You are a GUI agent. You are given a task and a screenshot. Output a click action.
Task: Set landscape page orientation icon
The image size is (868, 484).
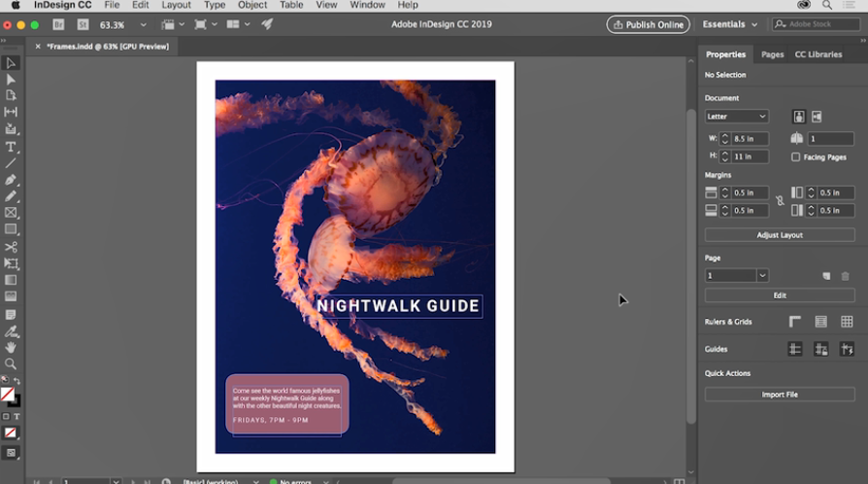(x=817, y=117)
